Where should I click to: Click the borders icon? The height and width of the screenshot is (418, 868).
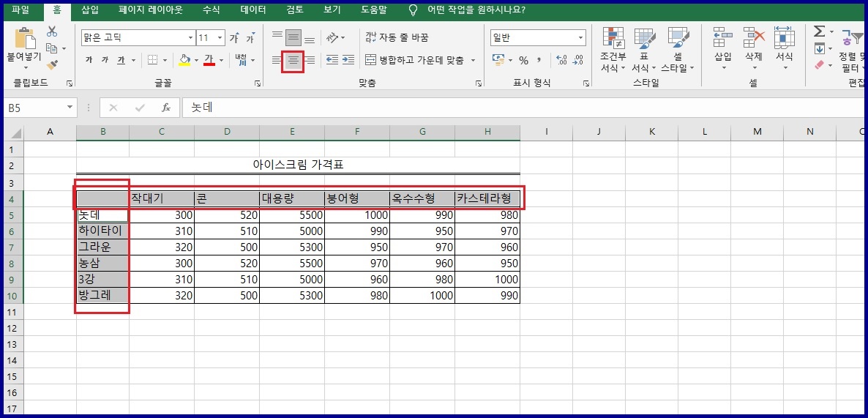pyautogui.click(x=152, y=60)
